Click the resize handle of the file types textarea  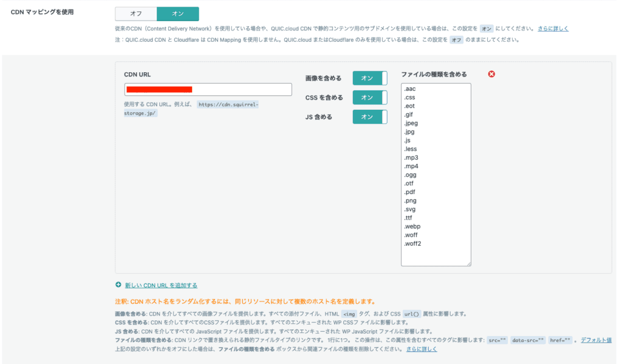pos(468,263)
